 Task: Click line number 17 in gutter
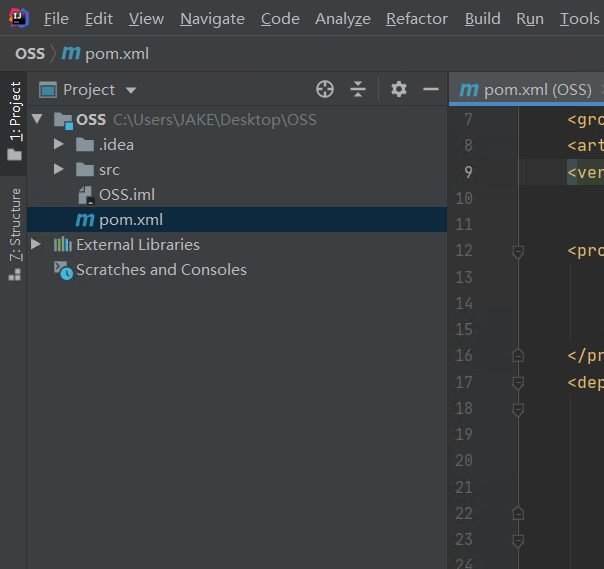(463, 382)
